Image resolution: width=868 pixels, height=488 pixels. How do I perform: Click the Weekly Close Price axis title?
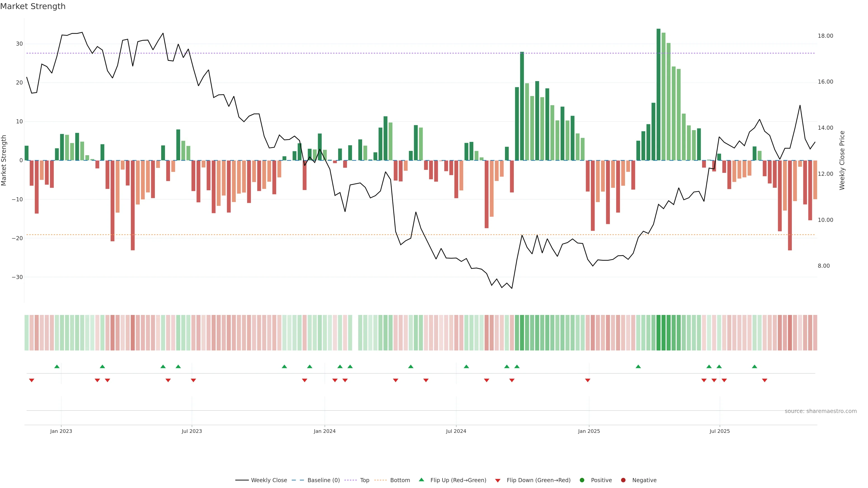(x=842, y=160)
